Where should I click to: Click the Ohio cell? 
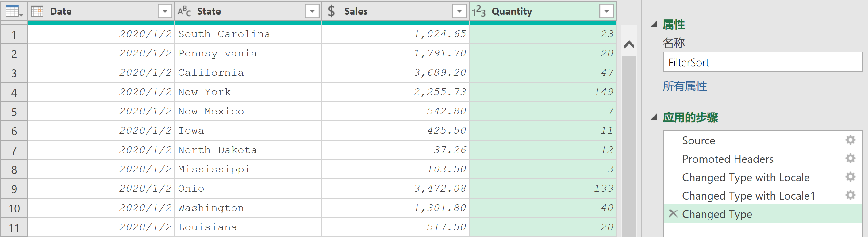tap(248, 189)
